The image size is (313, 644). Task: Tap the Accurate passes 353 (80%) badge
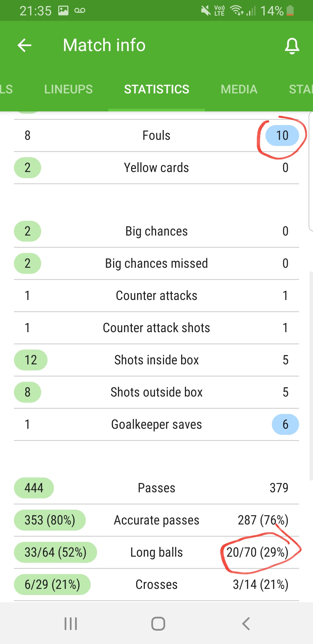(50, 520)
